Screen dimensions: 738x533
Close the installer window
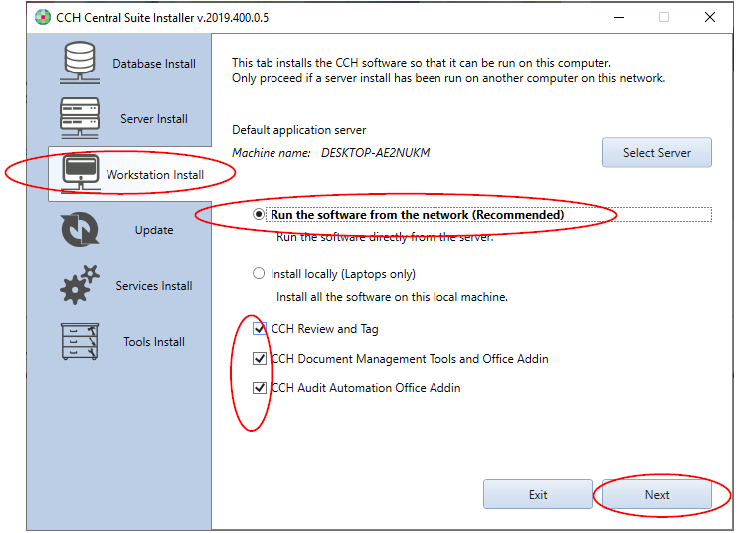click(710, 17)
